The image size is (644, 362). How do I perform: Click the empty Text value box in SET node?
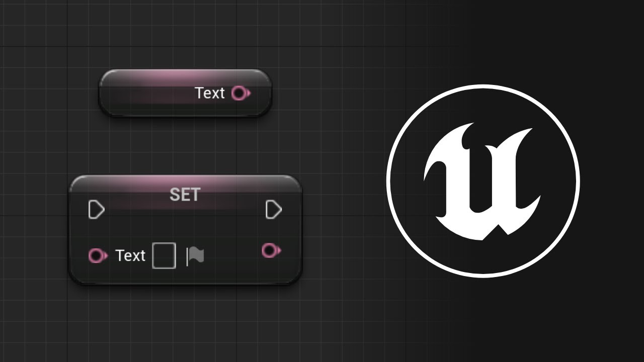tap(164, 255)
